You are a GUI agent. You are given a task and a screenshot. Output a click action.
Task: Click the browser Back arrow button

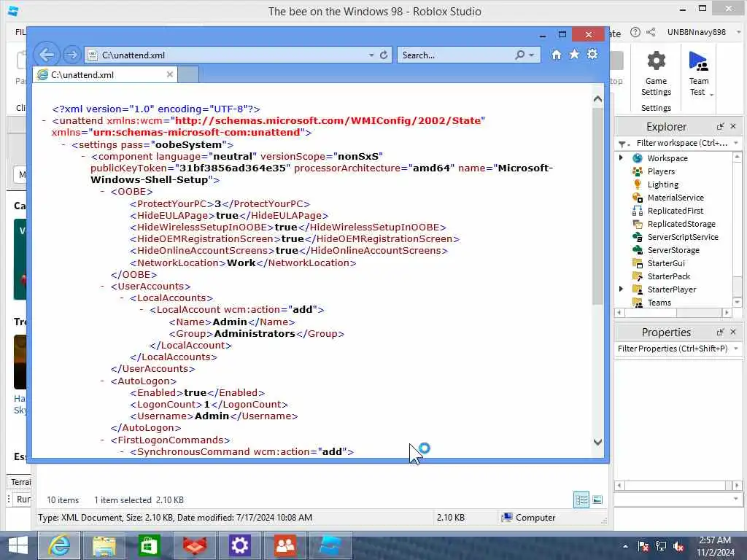46,55
